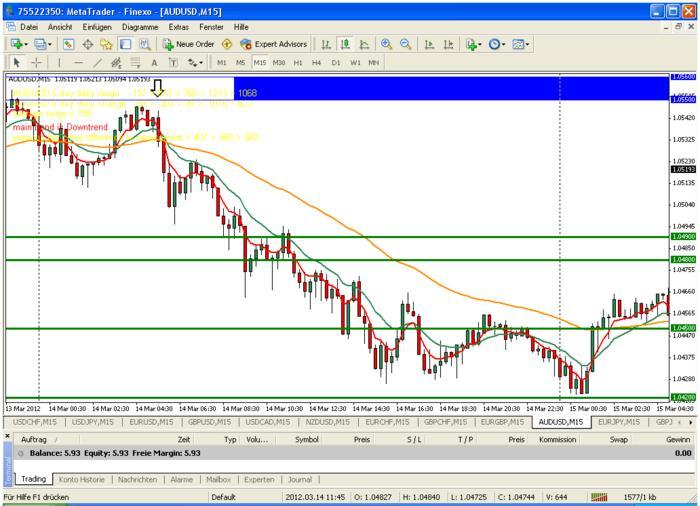700x506 pixels.
Task: Switch timeframe to D1
Action: pyautogui.click(x=336, y=63)
